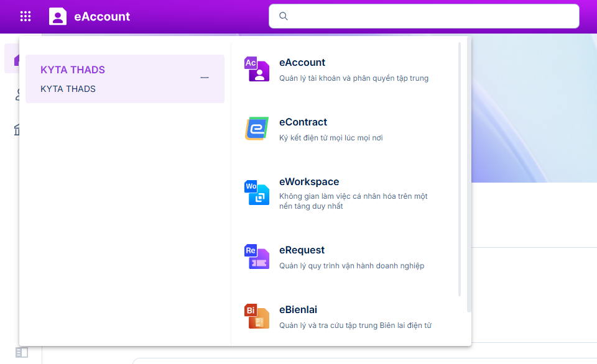Click the magnifier icon in search bar
Viewport: 597px width, 364px height.
pos(284,16)
